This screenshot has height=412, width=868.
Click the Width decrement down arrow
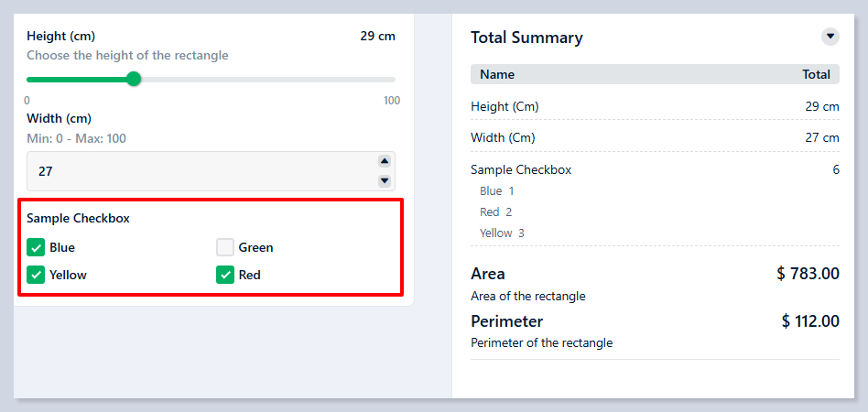(x=385, y=181)
